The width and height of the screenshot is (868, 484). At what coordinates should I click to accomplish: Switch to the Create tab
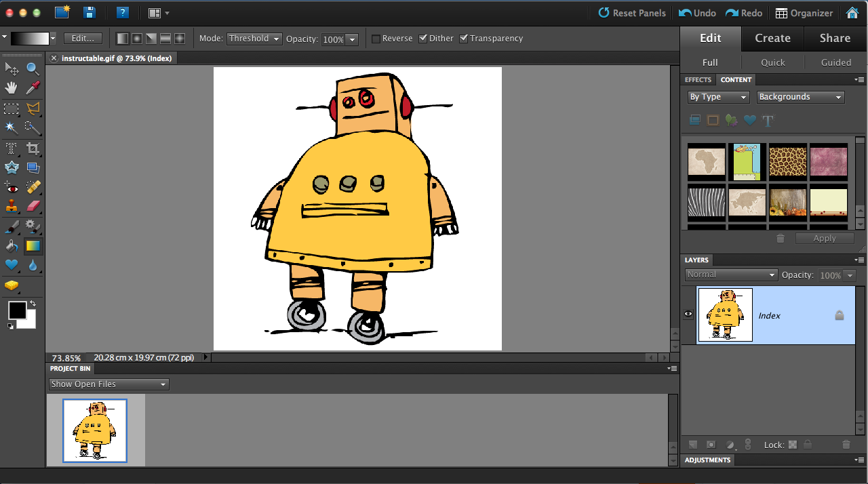click(x=772, y=39)
